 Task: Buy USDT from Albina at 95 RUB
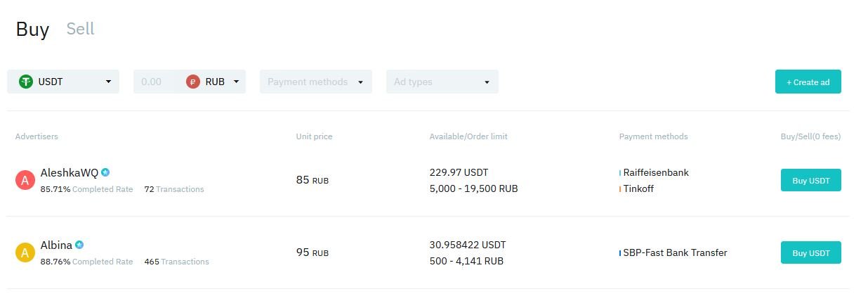810,252
